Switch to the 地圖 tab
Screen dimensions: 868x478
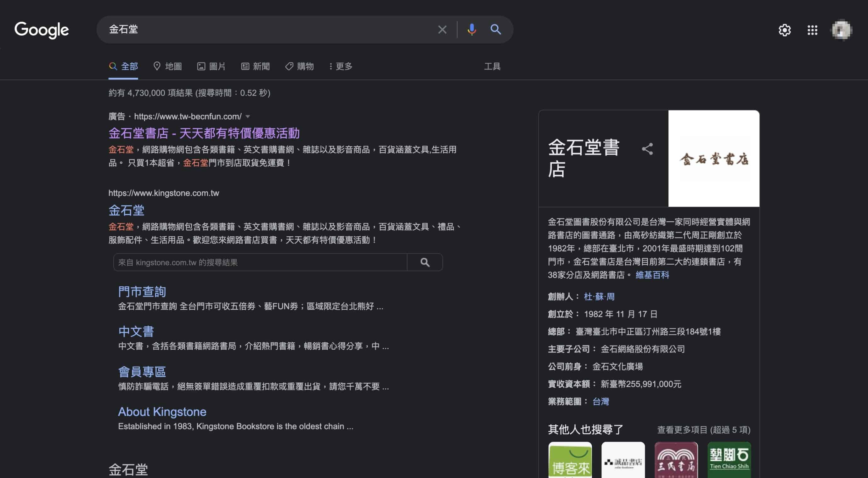167,66
